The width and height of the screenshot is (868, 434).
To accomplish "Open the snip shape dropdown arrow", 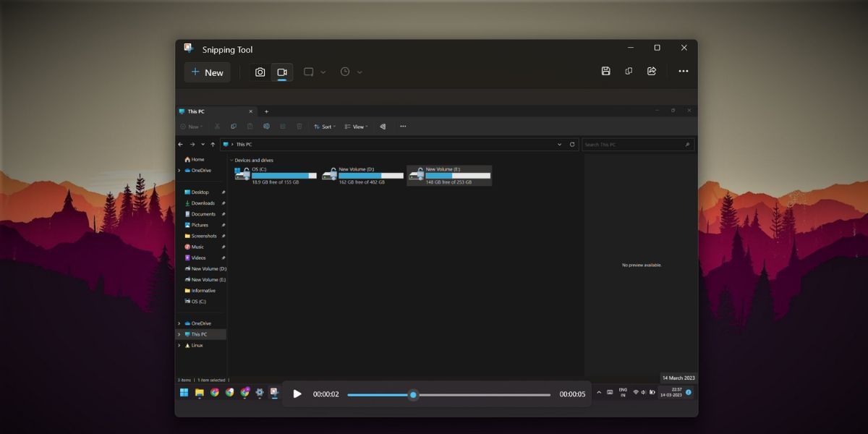I will pyautogui.click(x=323, y=72).
